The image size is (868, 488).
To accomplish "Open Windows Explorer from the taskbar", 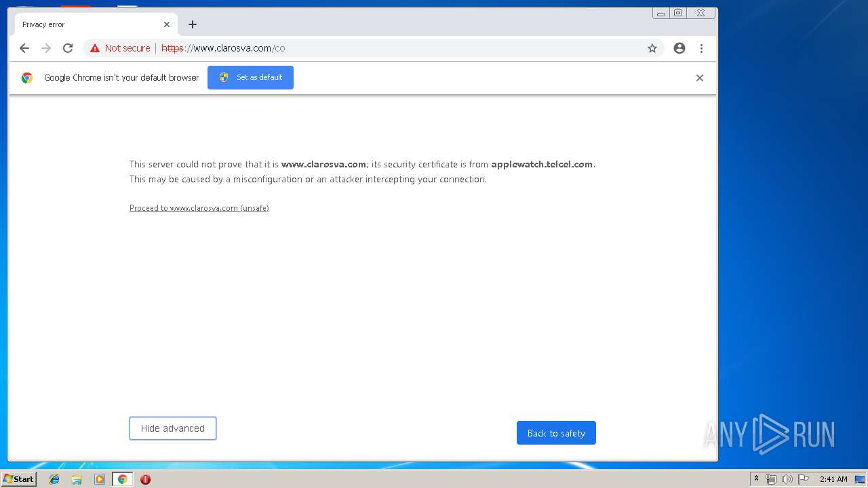I will pos(77,479).
